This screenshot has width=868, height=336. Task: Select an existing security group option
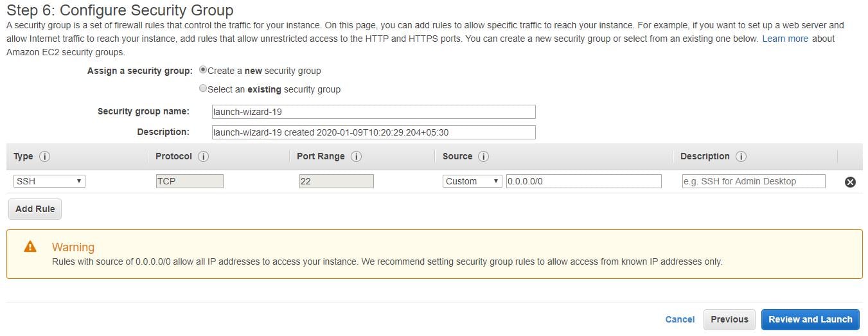203,89
